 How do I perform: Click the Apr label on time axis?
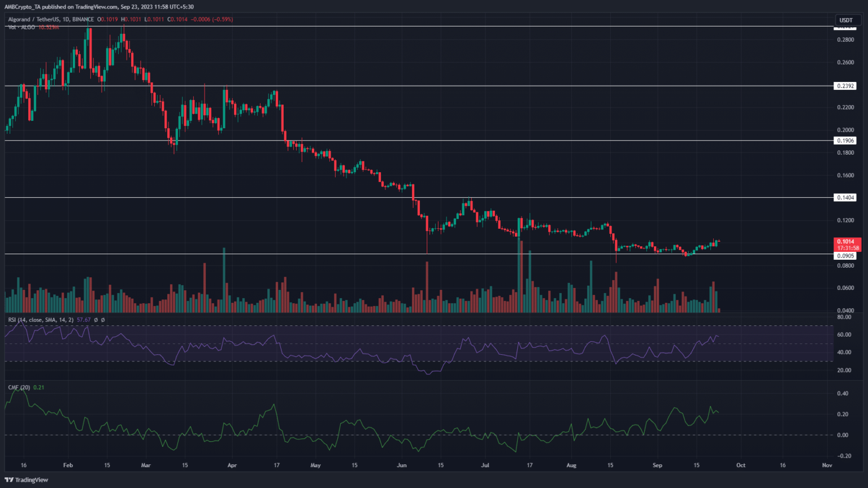232,465
